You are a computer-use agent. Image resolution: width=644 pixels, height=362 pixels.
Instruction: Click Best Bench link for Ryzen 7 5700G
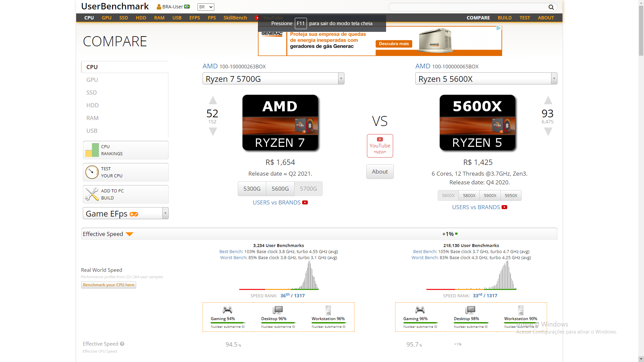[231, 252]
